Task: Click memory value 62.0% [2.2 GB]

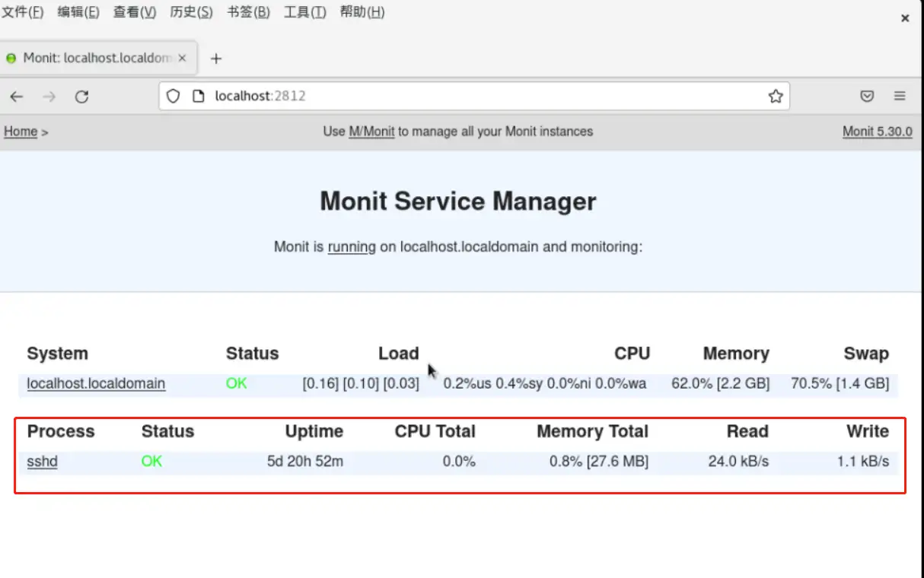Action: coord(720,383)
